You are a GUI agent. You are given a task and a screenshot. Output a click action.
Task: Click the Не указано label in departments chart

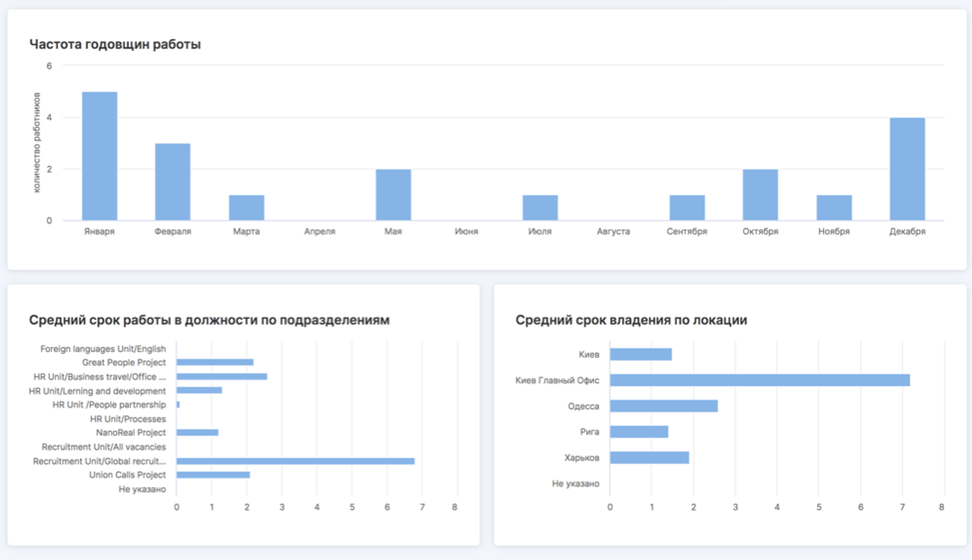click(x=142, y=489)
